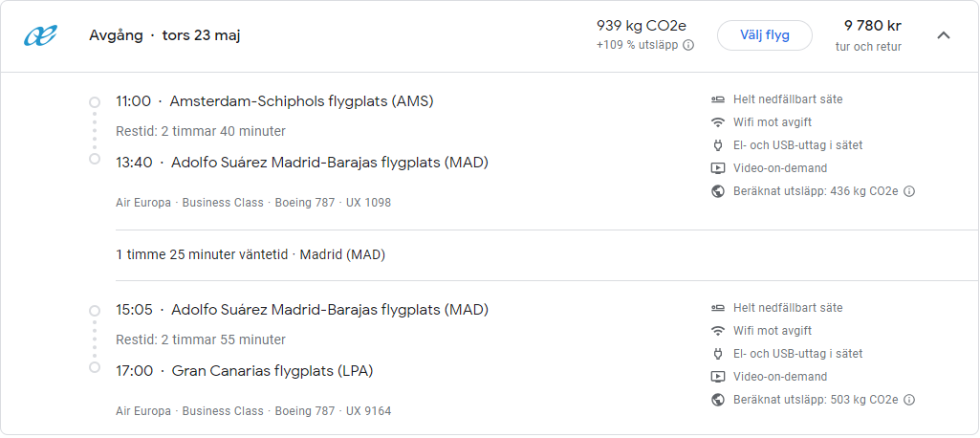Click info icon next to 436 kg CO2e
The width and height of the screenshot is (980, 438).
point(909,191)
